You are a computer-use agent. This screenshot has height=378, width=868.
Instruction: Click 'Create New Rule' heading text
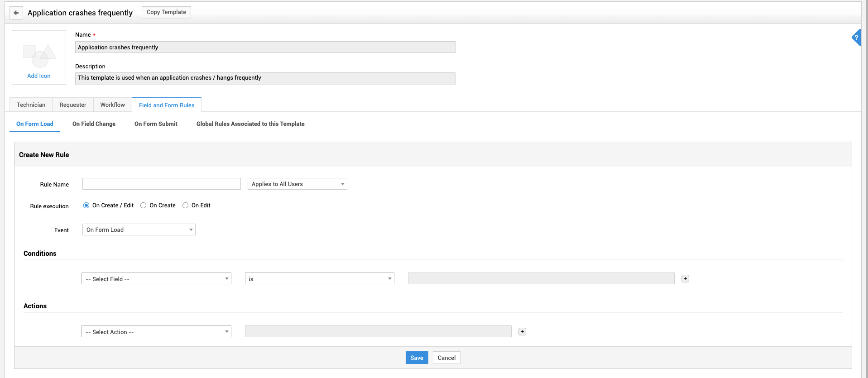[44, 155]
